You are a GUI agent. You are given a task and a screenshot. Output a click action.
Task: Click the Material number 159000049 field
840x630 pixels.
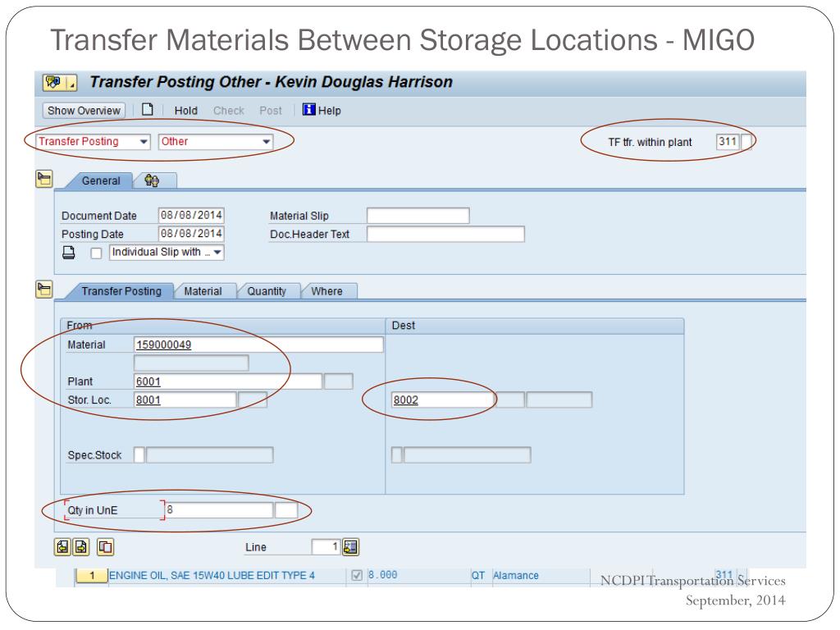(x=258, y=345)
